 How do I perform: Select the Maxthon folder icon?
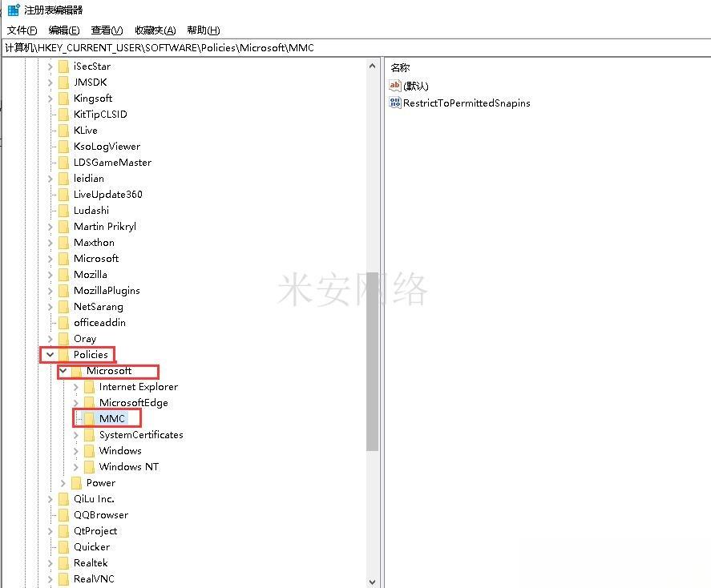pyautogui.click(x=64, y=243)
